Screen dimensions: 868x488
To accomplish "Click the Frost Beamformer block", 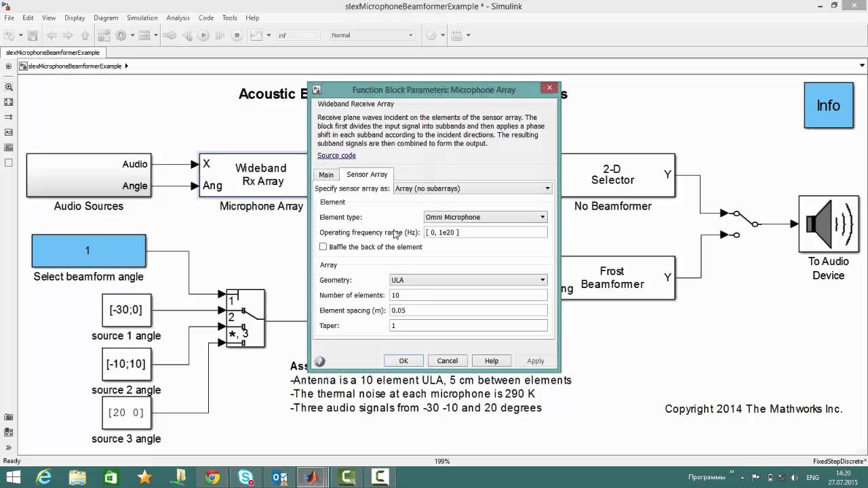I will coord(618,278).
